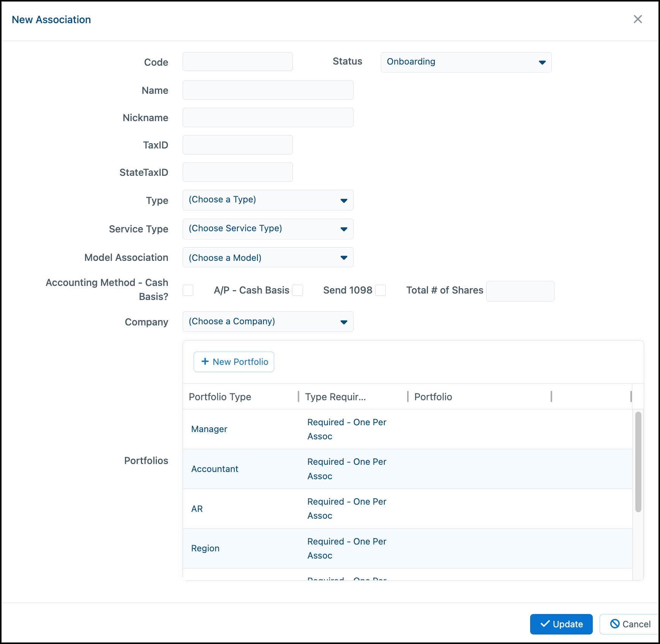Click inside the Total # of Shares field
Screen dimensions: 660x644
(x=520, y=291)
